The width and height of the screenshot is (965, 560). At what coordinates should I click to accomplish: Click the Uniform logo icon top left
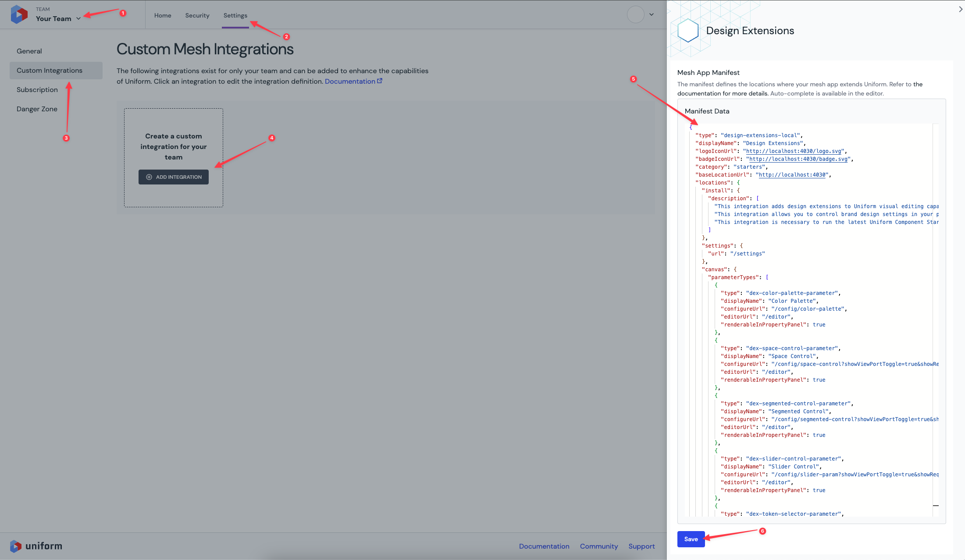click(x=19, y=14)
